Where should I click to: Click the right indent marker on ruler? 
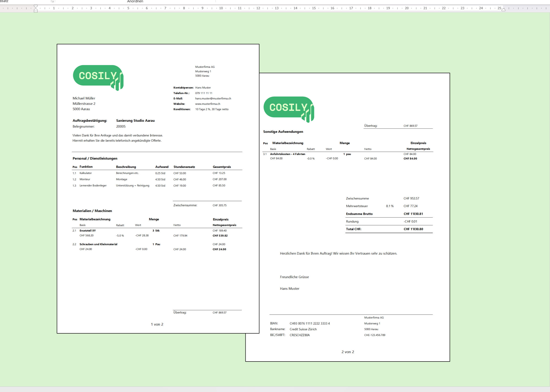(x=503, y=10)
